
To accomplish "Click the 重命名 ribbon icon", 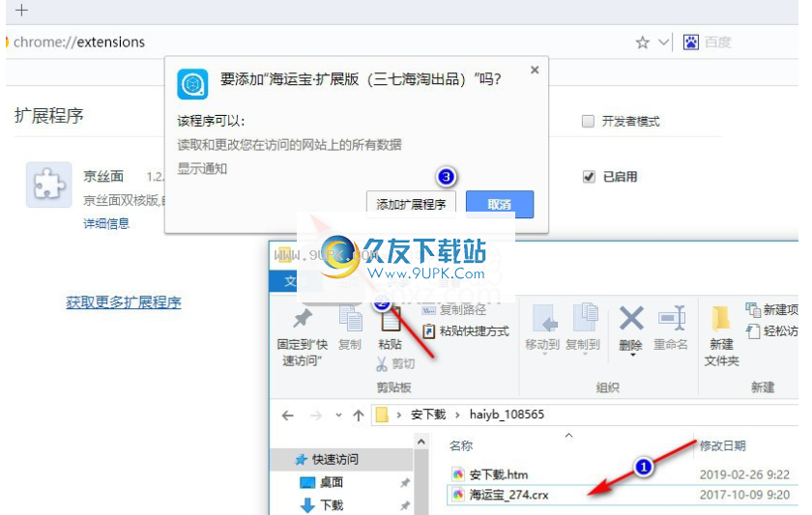I will point(672,318).
